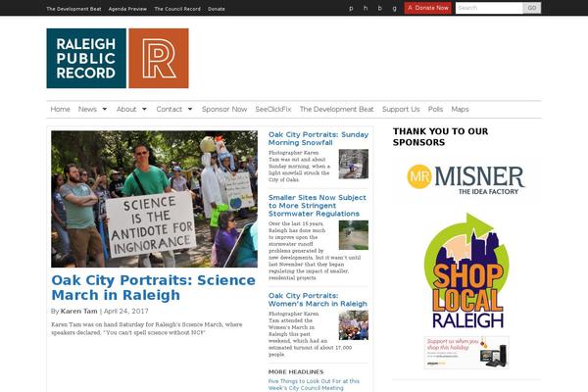Open the About menu item
The height and width of the screenshot is (392, 588).
pyautogui.click(x=126, y=109)
